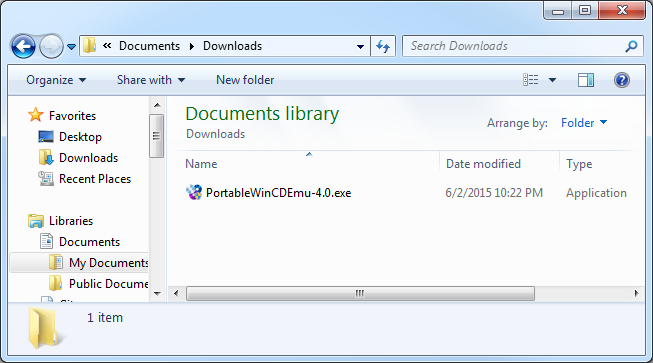
Task: Click the Desktop monitor icon
Action: click(46, 137)
